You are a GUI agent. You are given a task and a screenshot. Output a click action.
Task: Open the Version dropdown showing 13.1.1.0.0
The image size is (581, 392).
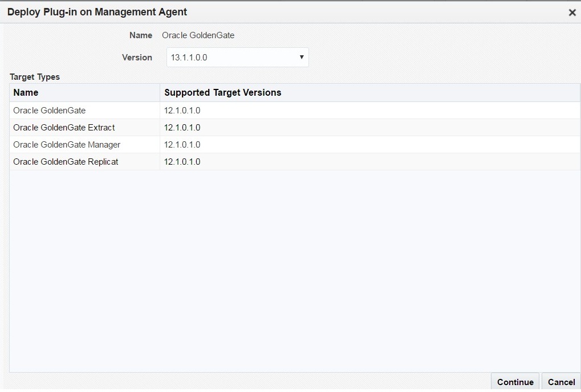tap(237, 58)
